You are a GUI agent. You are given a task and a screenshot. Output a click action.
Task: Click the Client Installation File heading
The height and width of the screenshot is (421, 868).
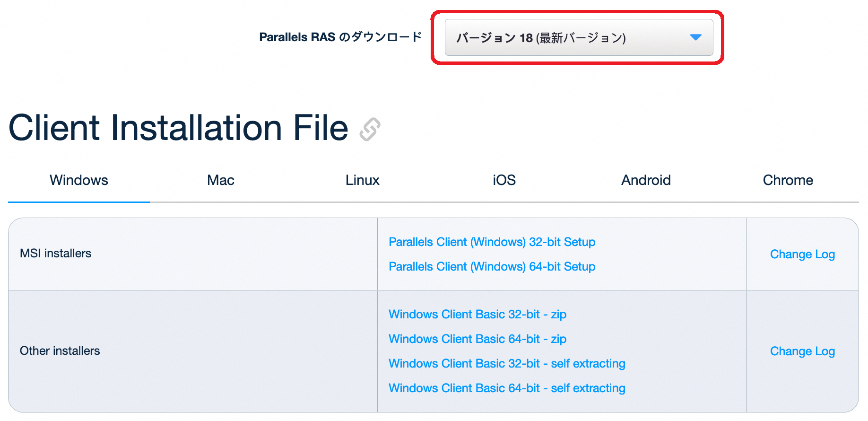tap(178, 128)
